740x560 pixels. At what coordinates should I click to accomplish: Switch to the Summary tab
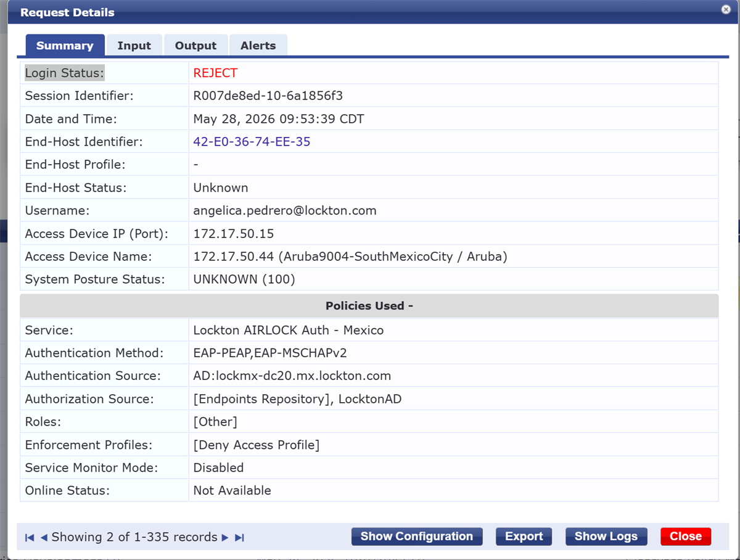65,46
